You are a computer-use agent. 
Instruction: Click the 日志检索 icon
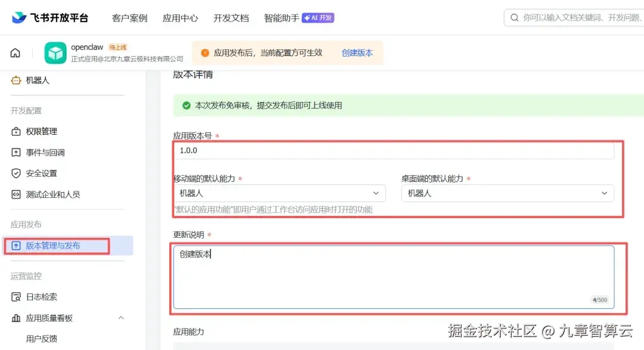16,297
